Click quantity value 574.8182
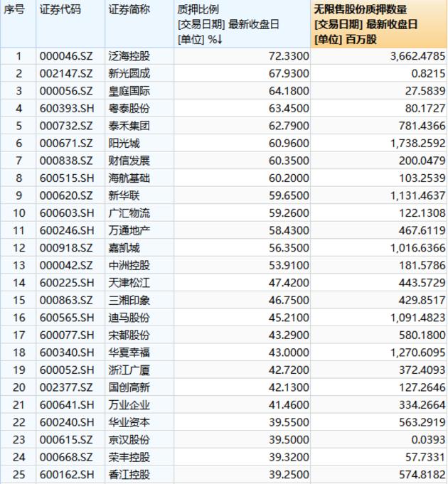 (422, 475)
